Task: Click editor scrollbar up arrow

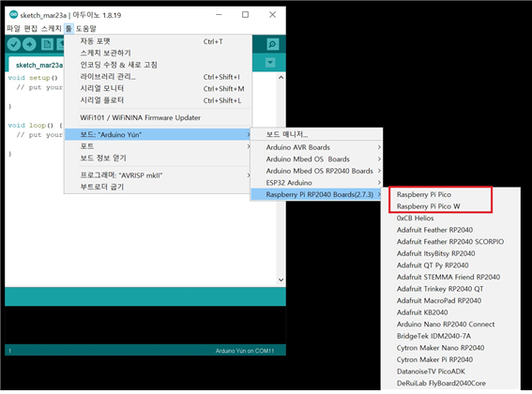Action: tap(281, 77)
